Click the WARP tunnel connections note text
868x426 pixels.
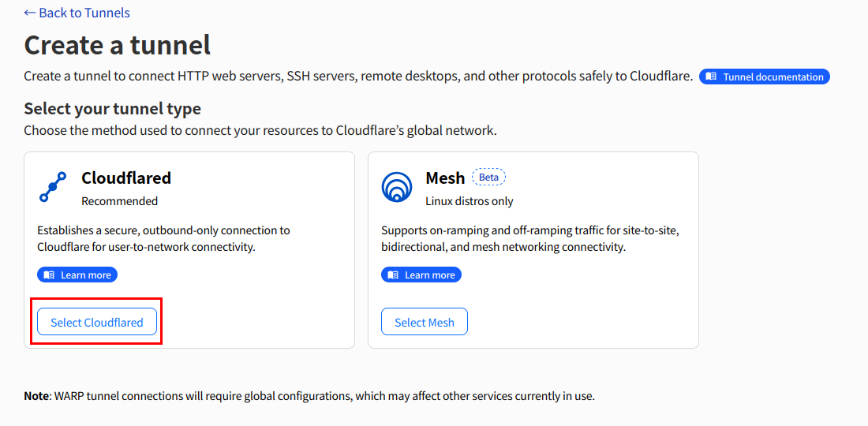[x=309, y=396]
